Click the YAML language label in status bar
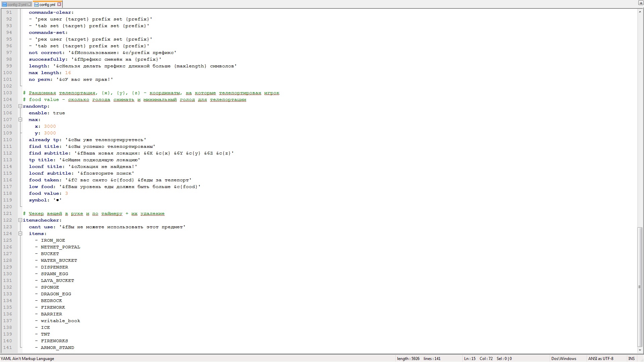Viewport: 644px width, 362px height. (x=28, y=359)
